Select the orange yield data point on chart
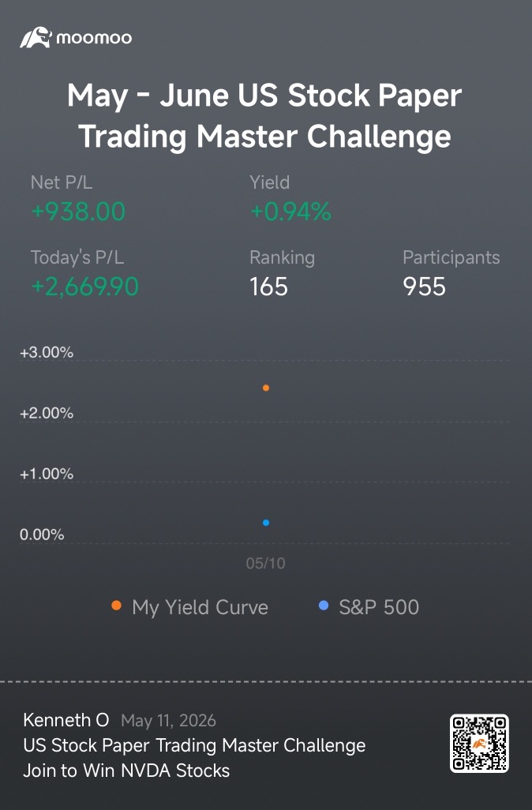This screenshot has width=532, height=810. (x=265, y=388)
